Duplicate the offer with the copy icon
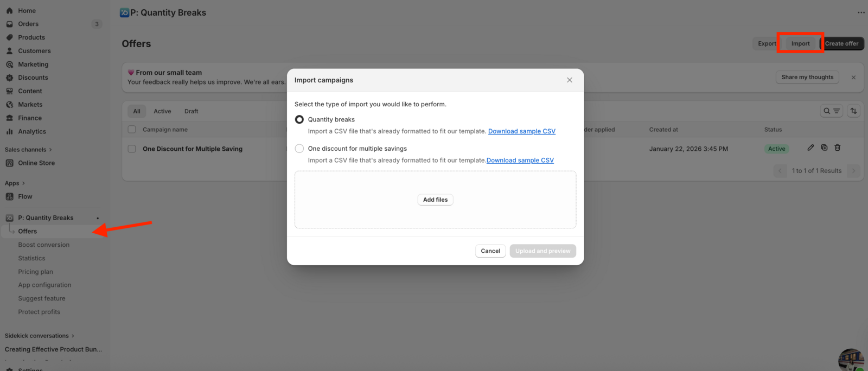868x371 pixels. (824, 148)
